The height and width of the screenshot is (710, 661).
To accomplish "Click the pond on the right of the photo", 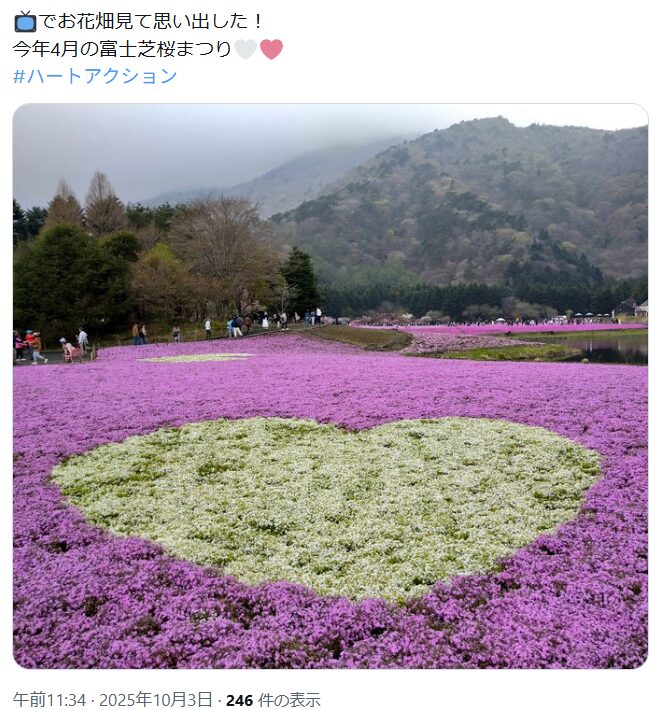I will (x=609, y=349).
